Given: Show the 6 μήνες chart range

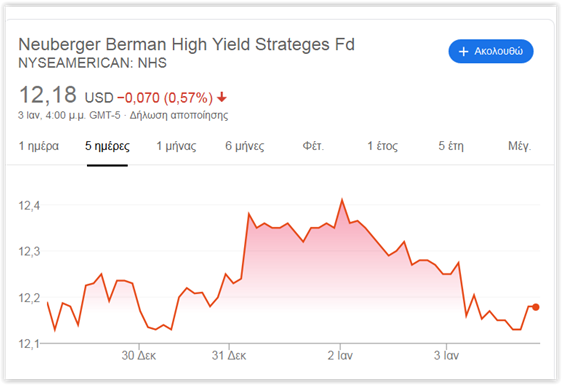Looking at the screenshot, I should (244, 146).
